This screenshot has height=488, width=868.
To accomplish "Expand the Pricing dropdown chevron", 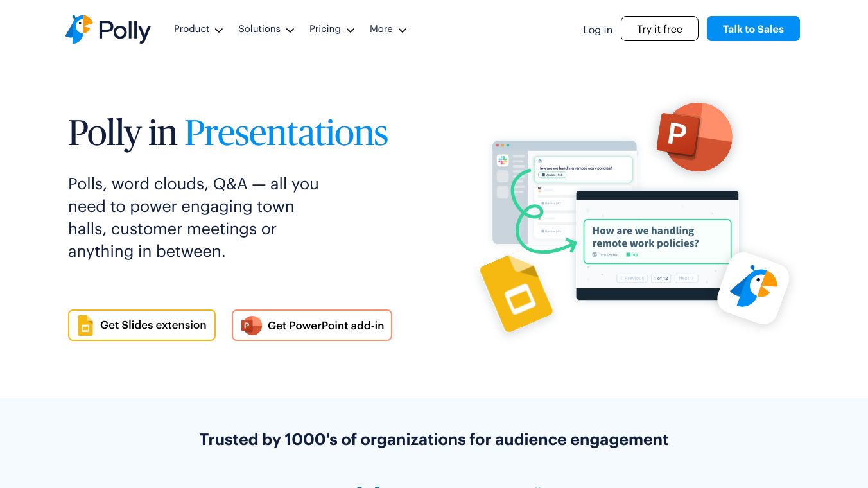I will point(351,30).
